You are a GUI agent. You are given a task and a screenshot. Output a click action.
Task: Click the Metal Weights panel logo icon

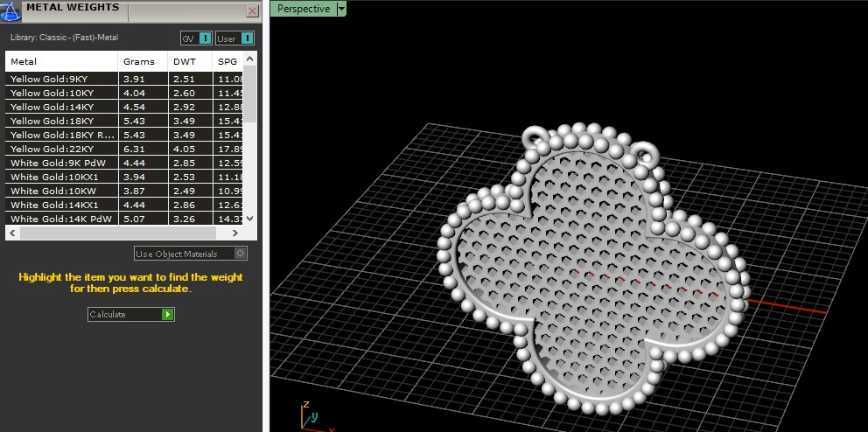(10, 11)
